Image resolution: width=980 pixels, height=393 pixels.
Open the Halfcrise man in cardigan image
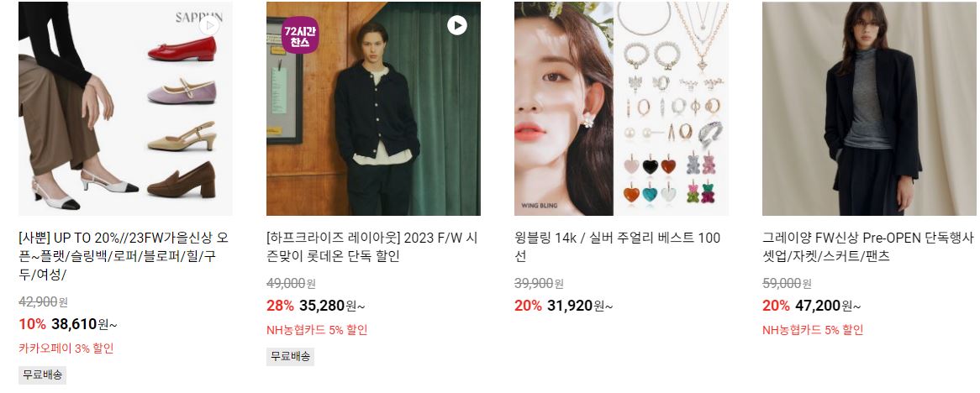click(x=373, y=108)
